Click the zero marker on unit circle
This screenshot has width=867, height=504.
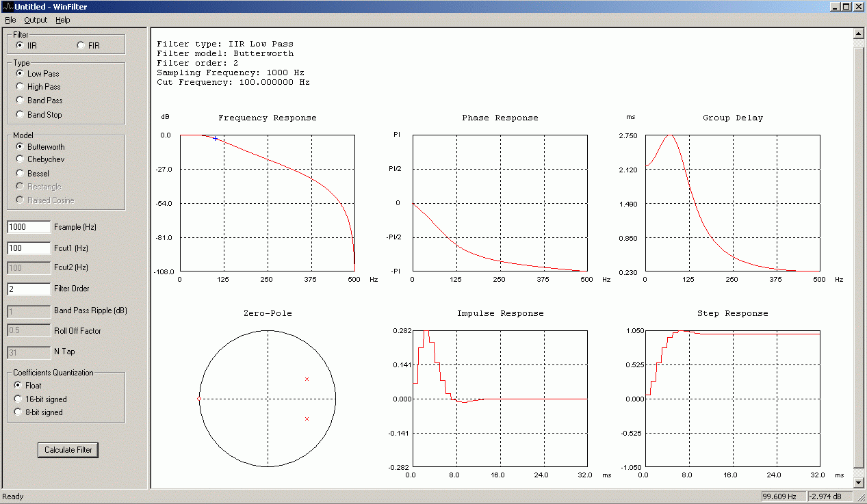(198, 399)
